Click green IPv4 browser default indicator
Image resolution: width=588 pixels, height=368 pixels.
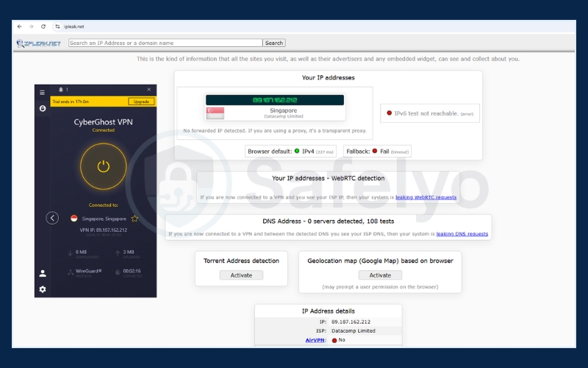click(297, 151)
